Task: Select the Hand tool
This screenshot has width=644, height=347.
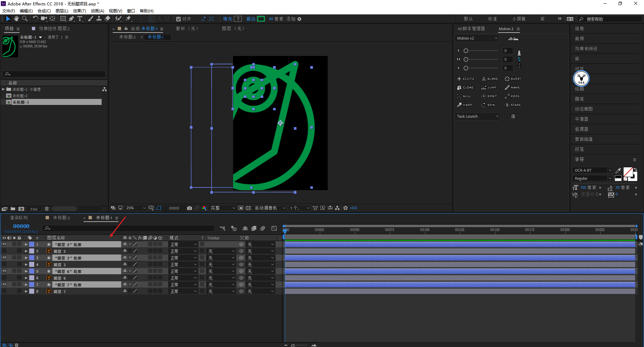Action: point(16,19)
